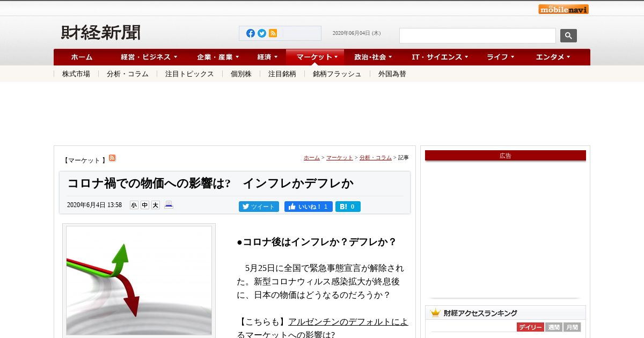Open the RSS feed icon in header
Screen dimensions: 644x338
(273, 33)
